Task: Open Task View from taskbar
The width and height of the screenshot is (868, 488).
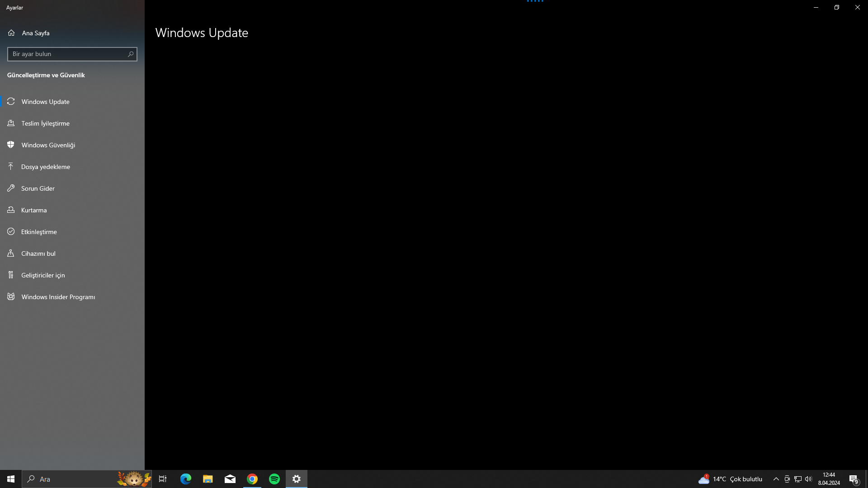Action: tap(163, 479)
